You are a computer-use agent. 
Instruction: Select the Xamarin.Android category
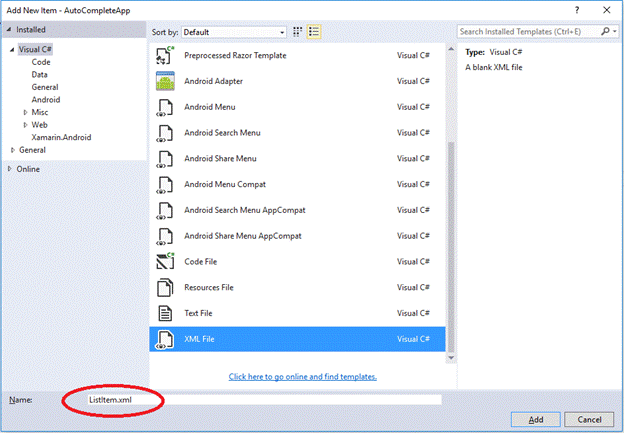[x=61, y=137]
